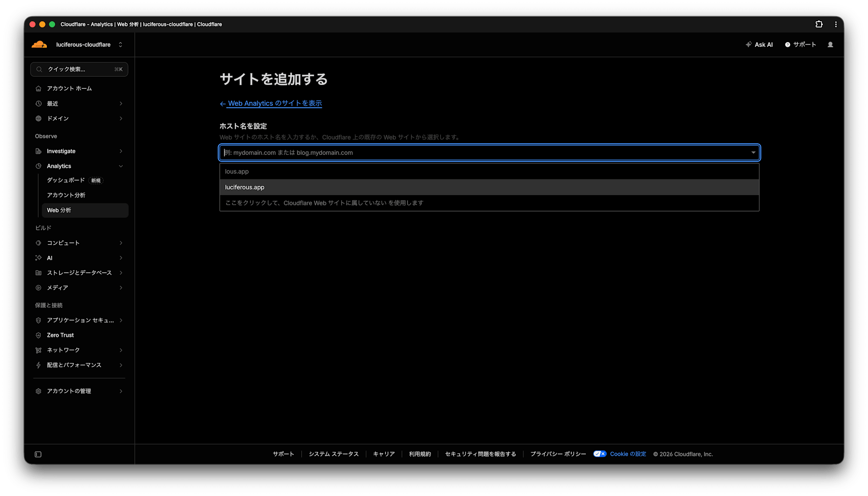
Task: Open the account switcher next to luciferous-cloudflare
Action: coord(121,45)
